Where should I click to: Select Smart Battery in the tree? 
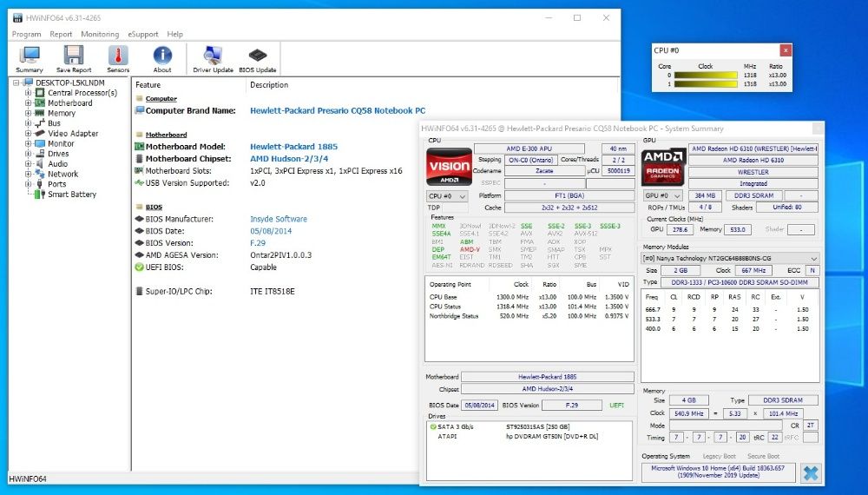(x=72, y=195)
